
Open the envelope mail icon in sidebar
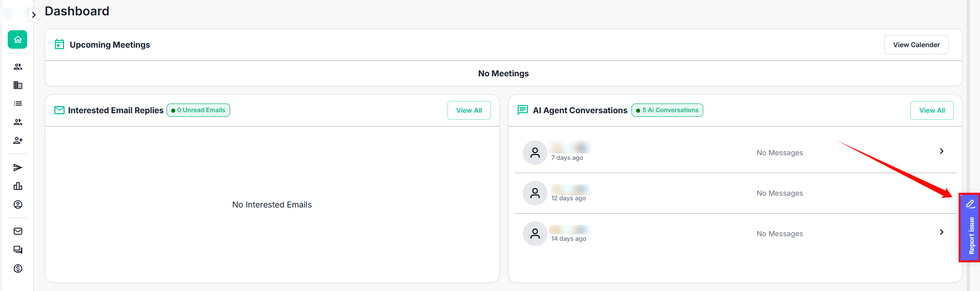coord(18,231)
